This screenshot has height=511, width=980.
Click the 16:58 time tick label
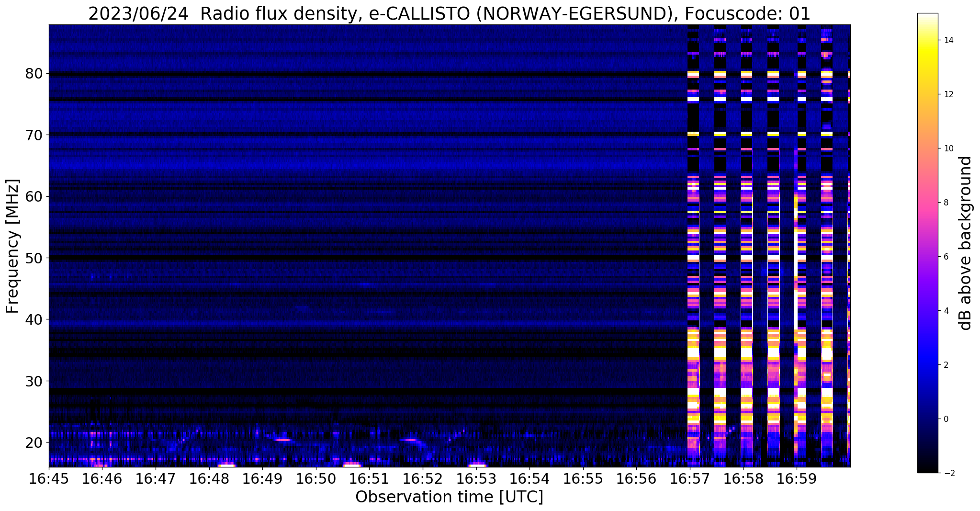click(743, 479)
